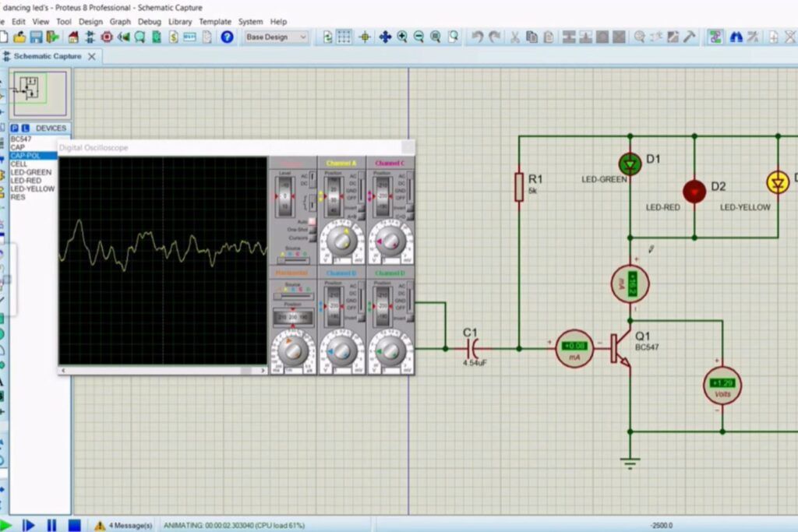Open the Debug menu
798x532 pixels.
point(150,22)
